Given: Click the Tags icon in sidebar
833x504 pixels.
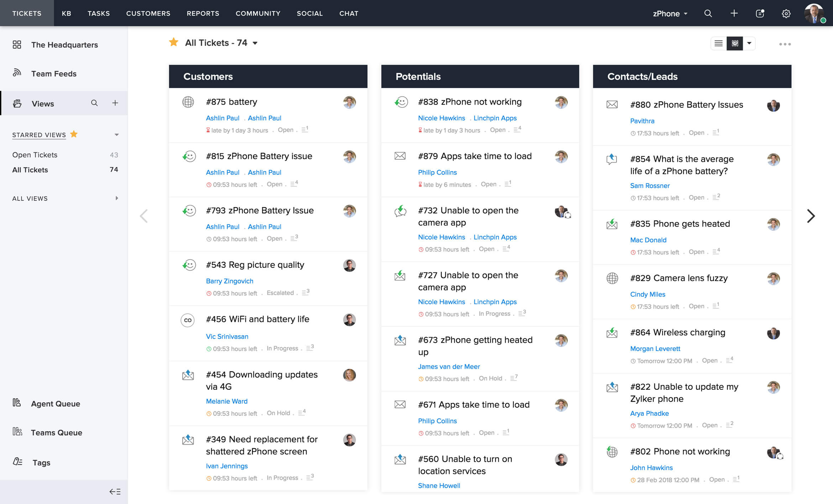Looking at the screenshot, I should click(17, 462).
